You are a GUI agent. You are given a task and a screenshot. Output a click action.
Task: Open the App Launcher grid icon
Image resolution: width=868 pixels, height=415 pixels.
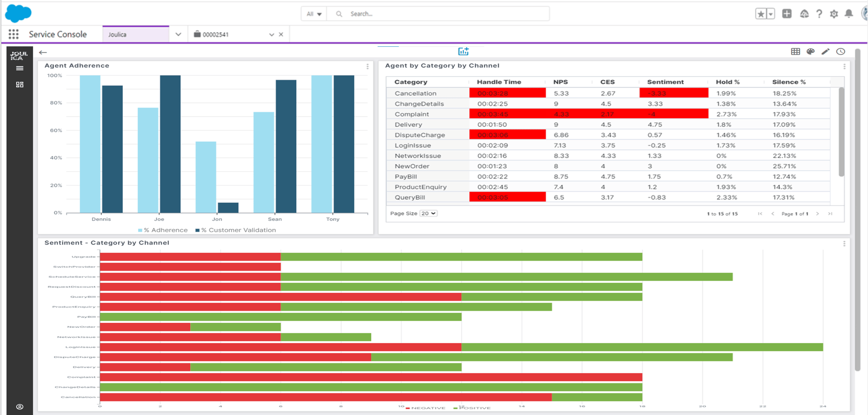pos(13,34)
